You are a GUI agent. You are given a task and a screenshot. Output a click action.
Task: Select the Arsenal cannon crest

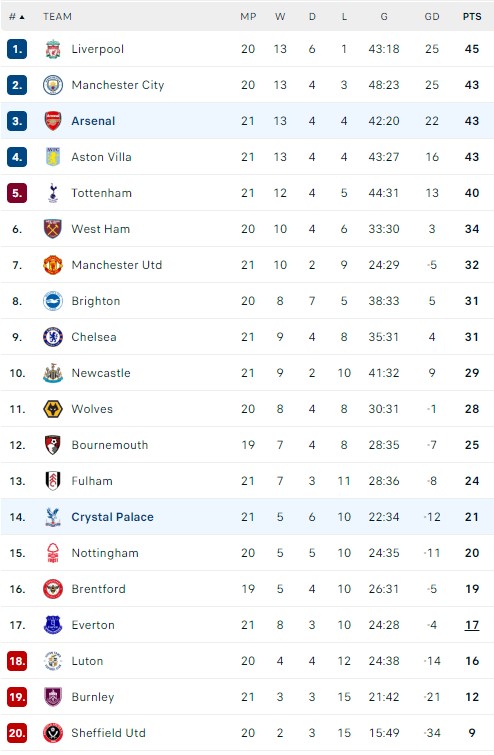click(53, 121)
